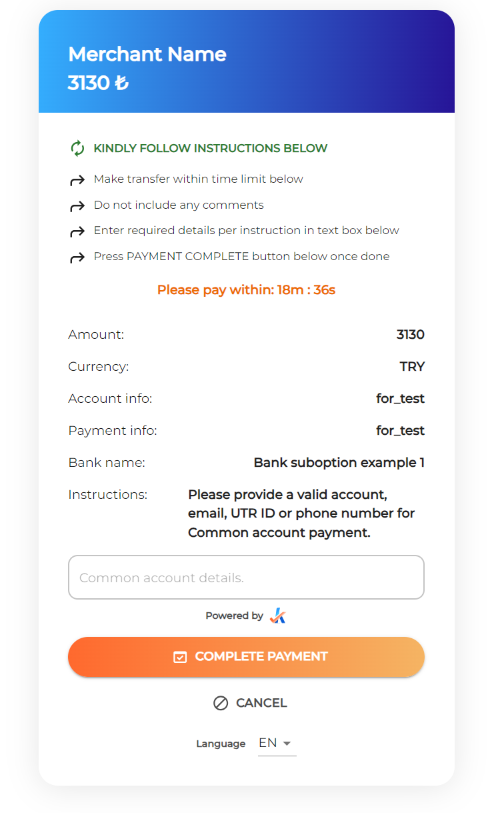Click the green refresh arrows icon
The image size is (504, 813).
pos(78,148)
